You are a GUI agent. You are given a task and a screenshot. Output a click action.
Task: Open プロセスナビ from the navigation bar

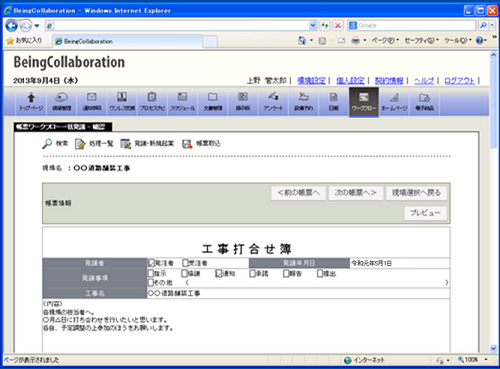pyautogui.click(x=152, y=102)
